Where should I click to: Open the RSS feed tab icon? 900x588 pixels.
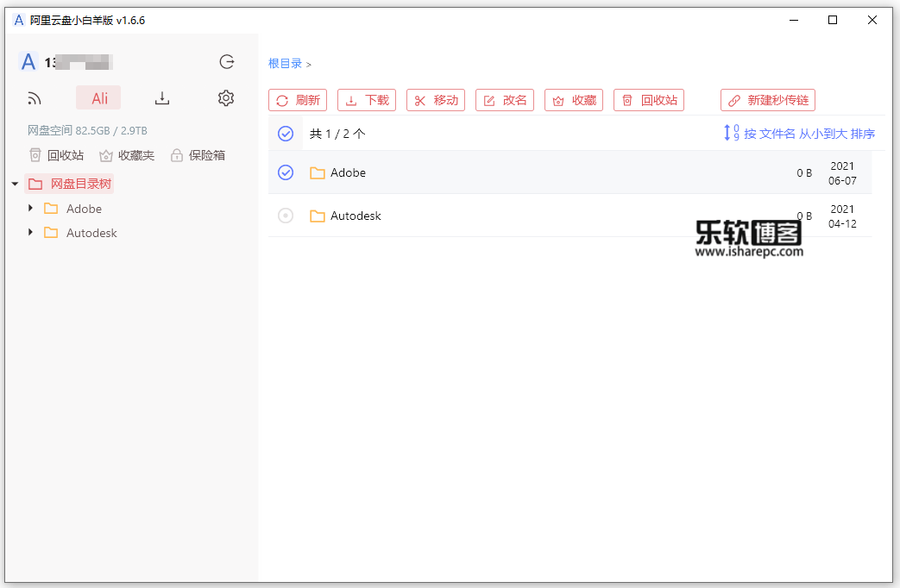pyautogui.click(x=35, y=98)
